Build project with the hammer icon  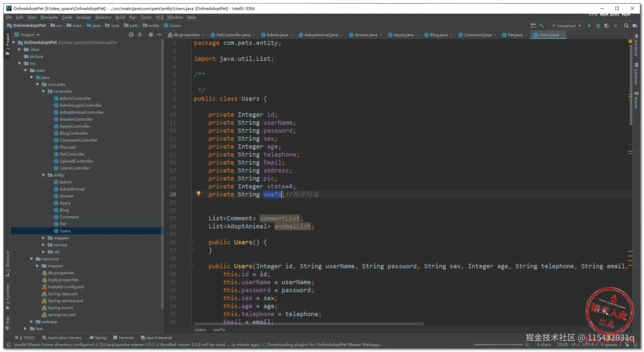(x=541, y=26)
